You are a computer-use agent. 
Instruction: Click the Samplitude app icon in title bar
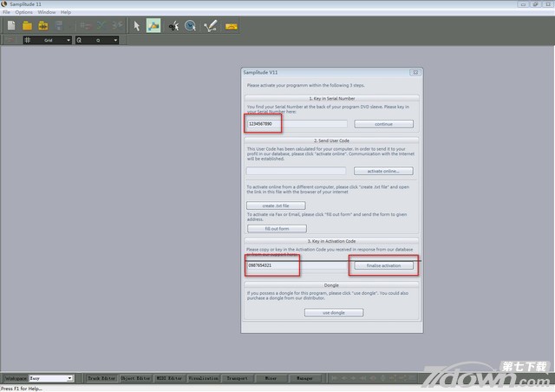click(x=4, y=3)
